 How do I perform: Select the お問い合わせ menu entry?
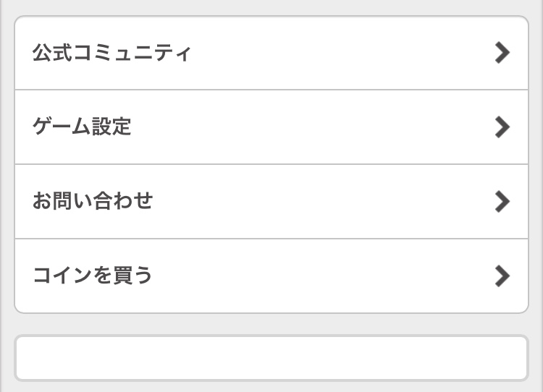point(271,201)
